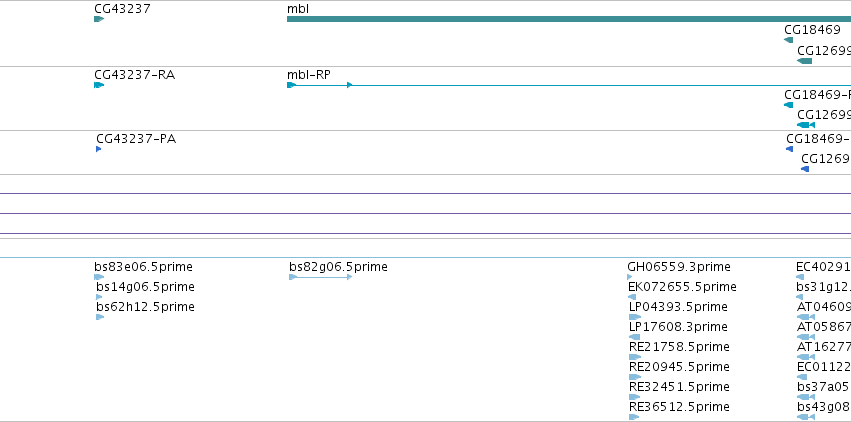Screen dimensions: 851x422
Task: Click the LP04393.5prime feature glyph
Action: pos(635,317)
